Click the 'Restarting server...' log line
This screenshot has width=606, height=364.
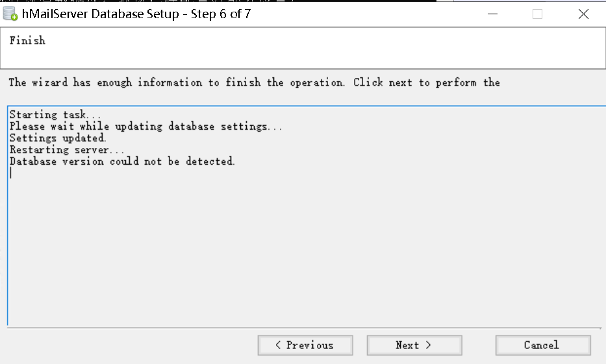pos(66,150)
